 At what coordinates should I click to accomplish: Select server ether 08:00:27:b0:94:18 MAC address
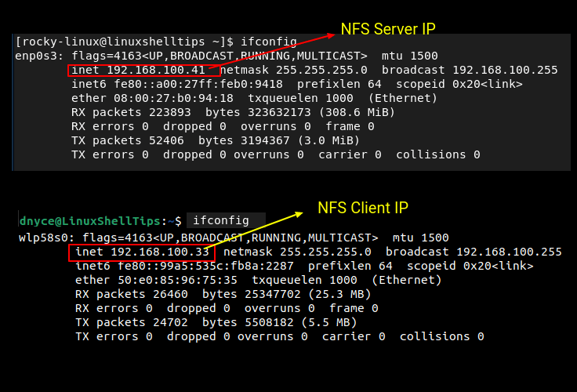(x=152, y=98)
